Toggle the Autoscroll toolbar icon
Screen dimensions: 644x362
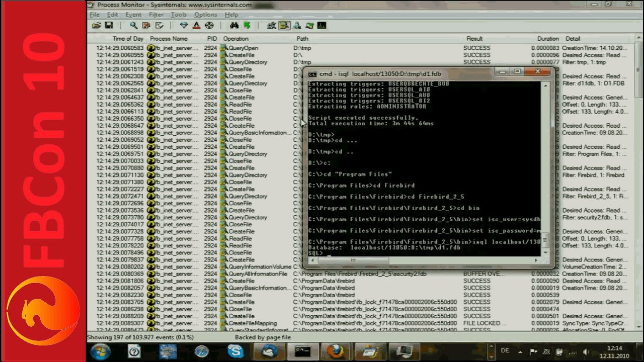pos(146,25)
